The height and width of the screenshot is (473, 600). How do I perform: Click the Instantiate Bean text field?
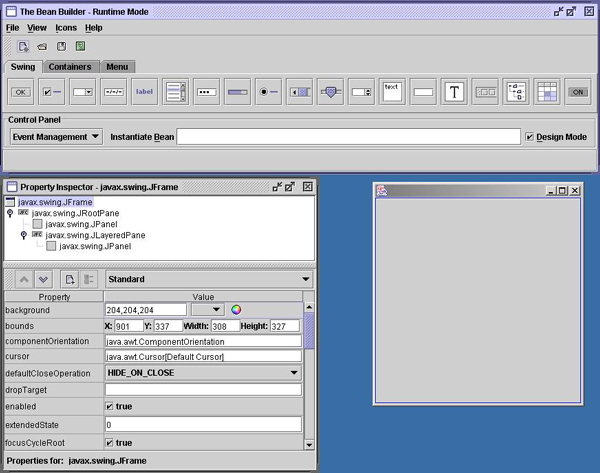point(349,137)
